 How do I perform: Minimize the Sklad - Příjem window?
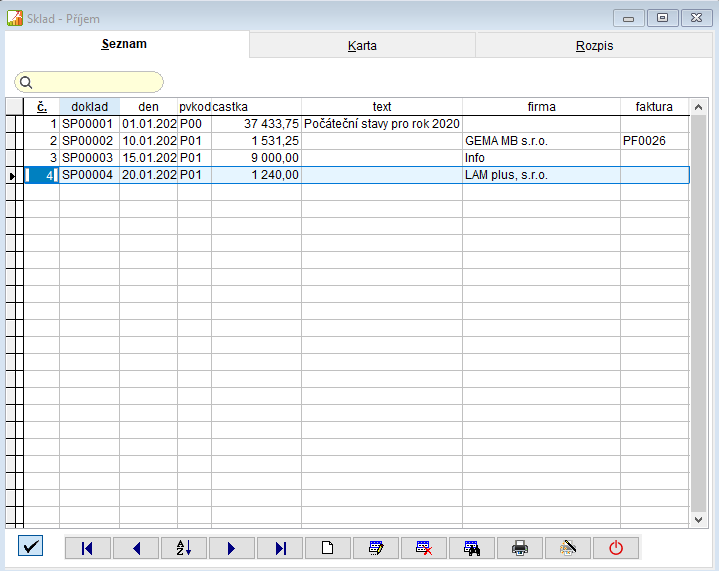(629, 18)
